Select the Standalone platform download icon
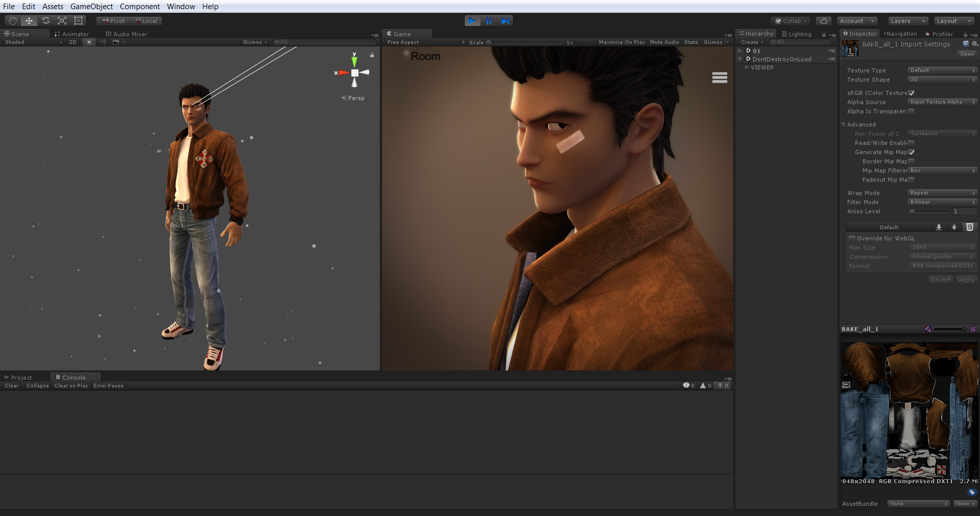The width and height of the screenshot is (980, 516). [939, 227]
